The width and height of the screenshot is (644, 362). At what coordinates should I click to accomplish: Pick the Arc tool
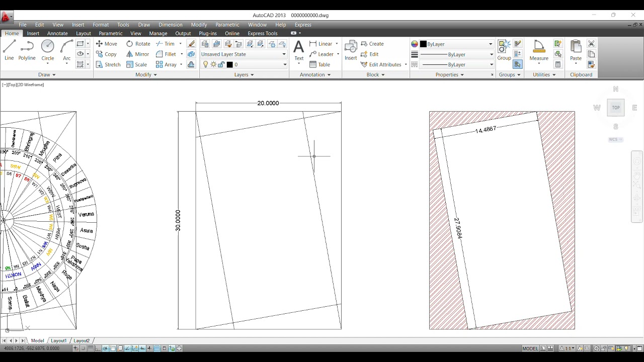point(66,51)
